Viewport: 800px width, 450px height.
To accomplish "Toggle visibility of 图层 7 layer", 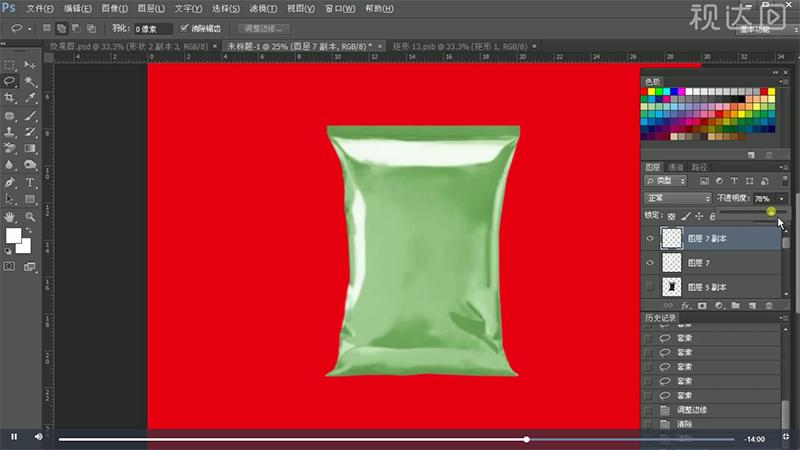I will coord(649,263).
